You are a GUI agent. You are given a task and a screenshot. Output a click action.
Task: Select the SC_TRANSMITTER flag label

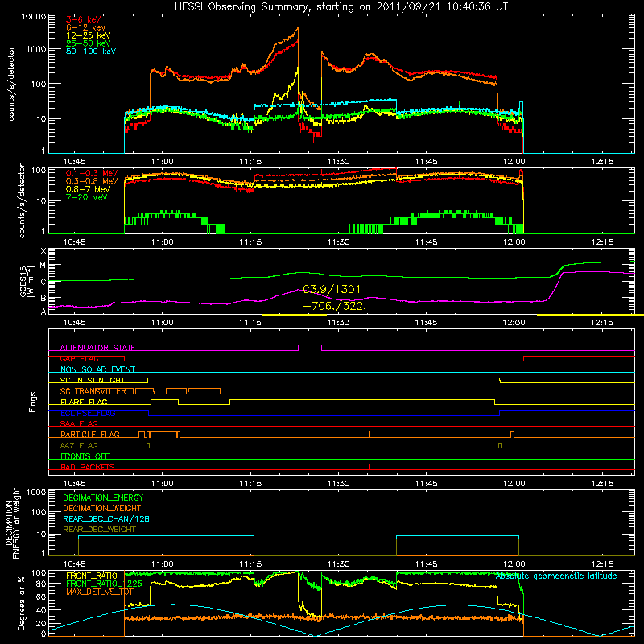coord(93,391)
